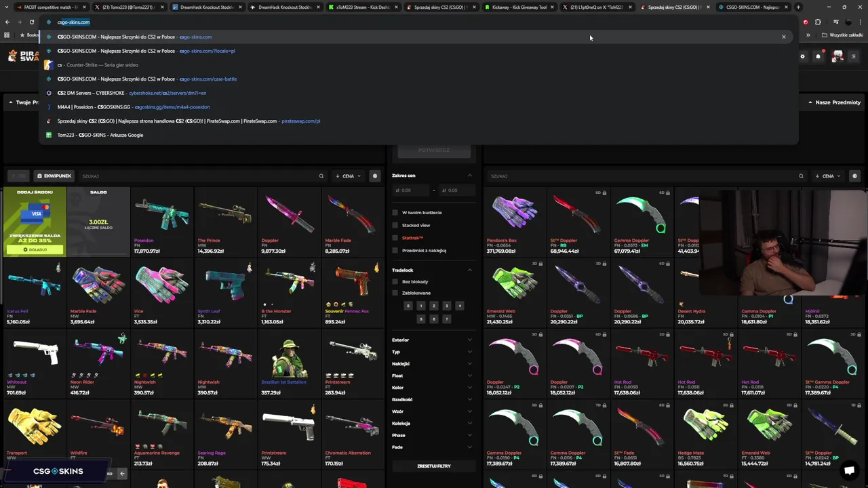Refresh the left inventory with the round icon
This screenshot has height=488, width=868.
(x=375, y=176)
